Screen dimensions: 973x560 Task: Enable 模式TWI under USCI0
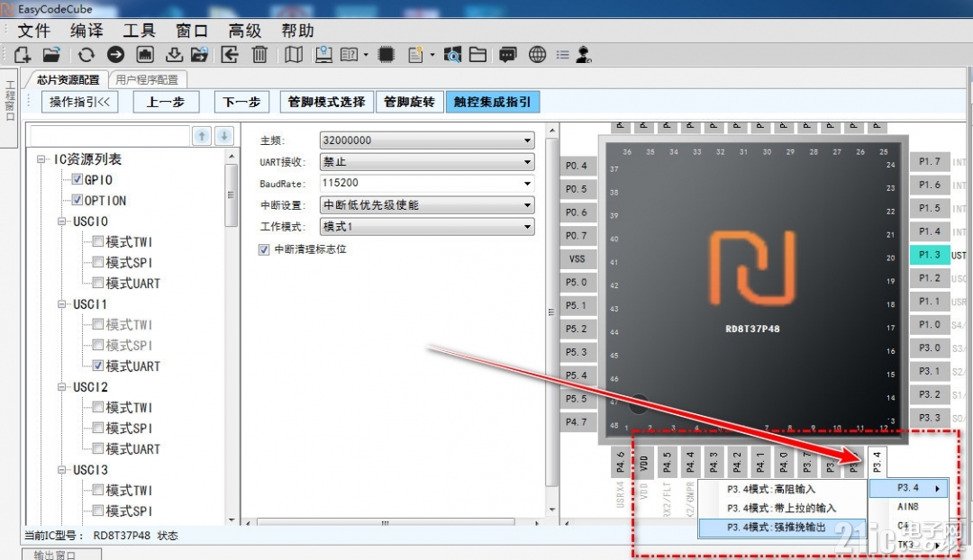[98, 241]
